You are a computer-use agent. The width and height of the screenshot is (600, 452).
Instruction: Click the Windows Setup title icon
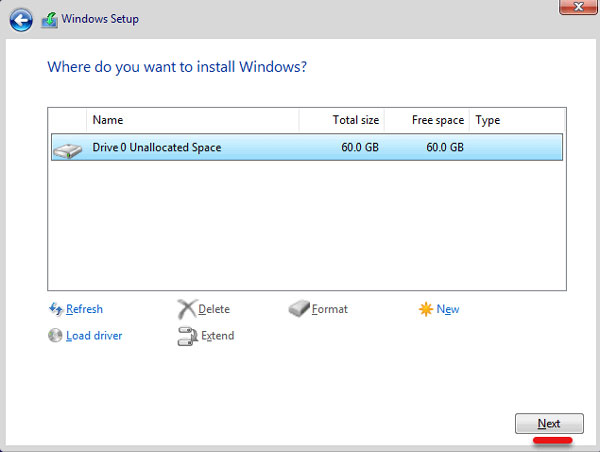click(49, 20)
